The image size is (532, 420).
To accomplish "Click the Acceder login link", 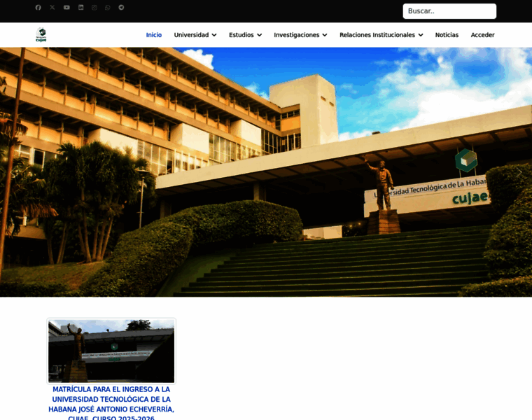I will (x=482, y=35).
